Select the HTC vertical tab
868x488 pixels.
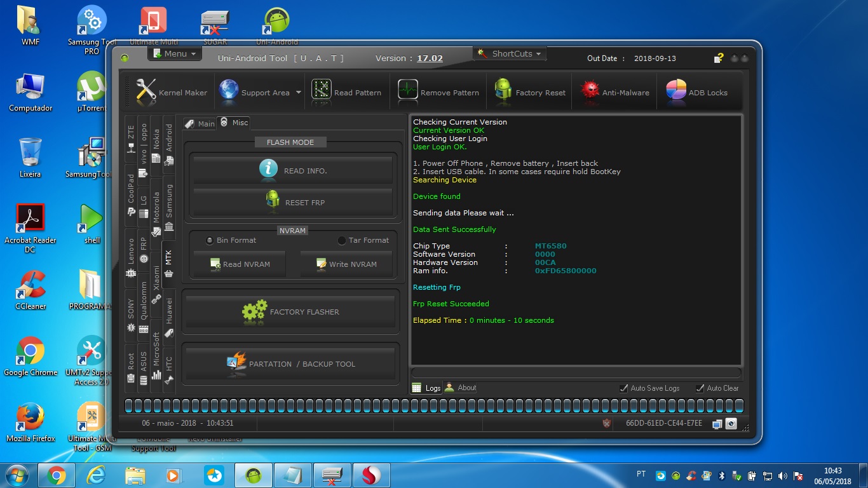pos(169,370)
